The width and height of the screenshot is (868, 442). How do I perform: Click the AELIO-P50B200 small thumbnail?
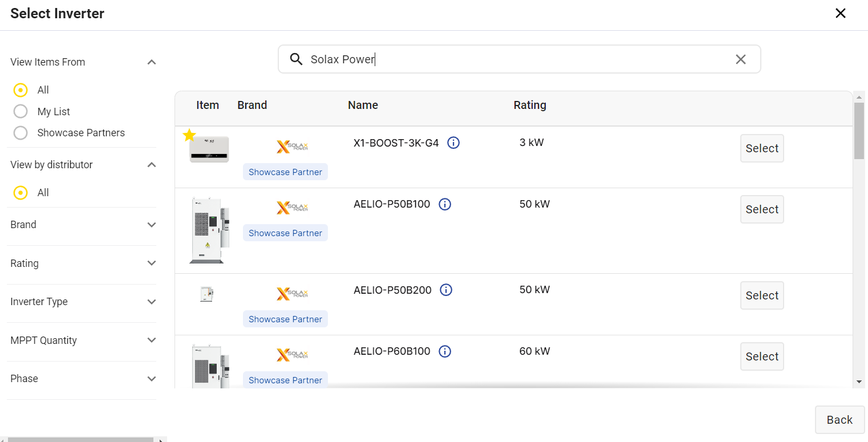coord(207,294)
